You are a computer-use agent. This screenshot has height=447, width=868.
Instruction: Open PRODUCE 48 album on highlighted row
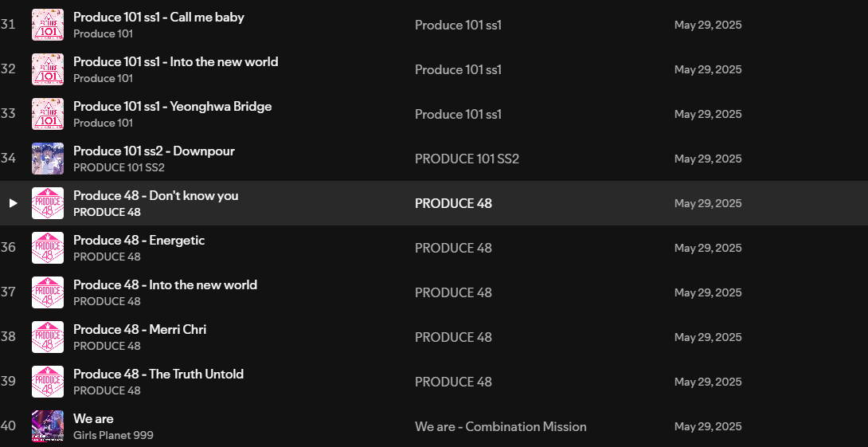[453, 203]
